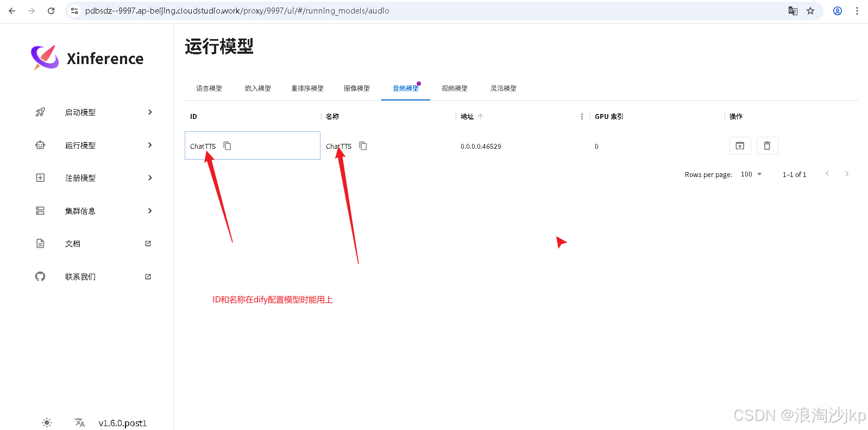Go to next table page
Image resolution: width=868 pixels, height=430 pixels.
(x=847, y=174)
